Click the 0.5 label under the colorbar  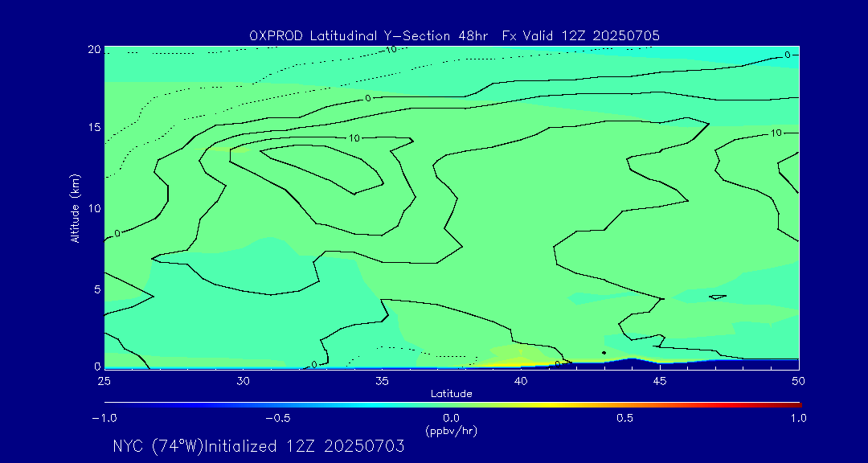click(624, 418)
